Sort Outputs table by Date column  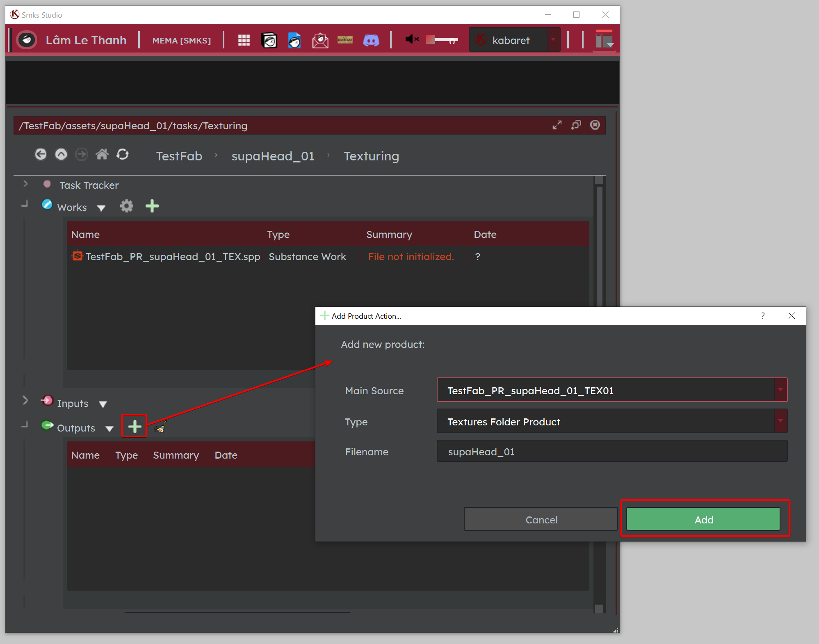pos(226,455)
